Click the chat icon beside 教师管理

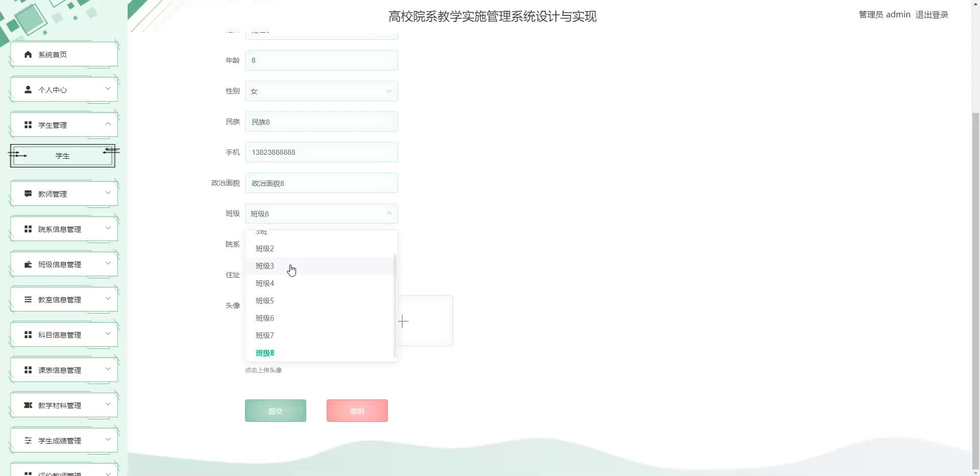tap(28, 194)
